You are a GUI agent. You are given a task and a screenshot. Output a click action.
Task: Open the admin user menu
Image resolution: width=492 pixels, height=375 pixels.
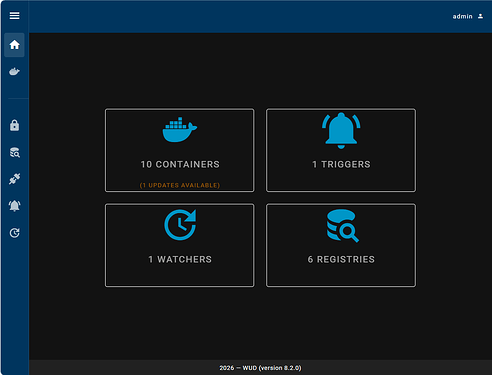click(x=467, y=16)
